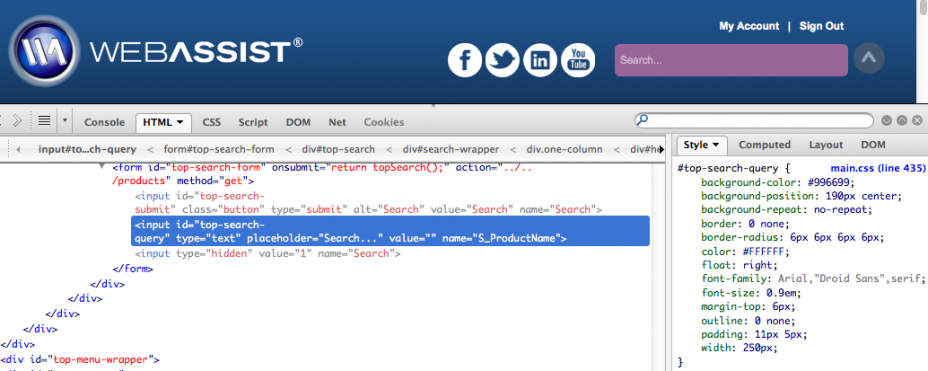Viewport: 928px width, 371px height.
Task: Click the Firebug search input field
Action: click(754, 121)
